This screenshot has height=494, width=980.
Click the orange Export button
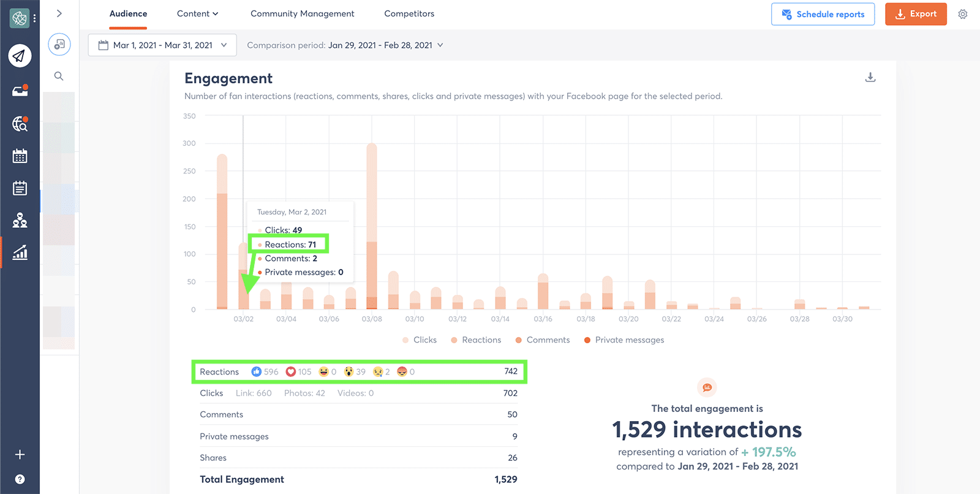(916, 14)
